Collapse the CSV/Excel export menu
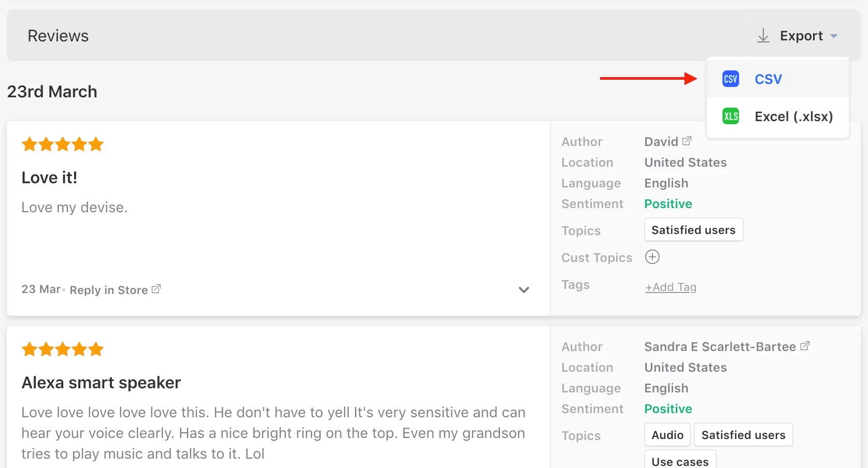The height and width of the screenshot is (468, 868). 834,36
